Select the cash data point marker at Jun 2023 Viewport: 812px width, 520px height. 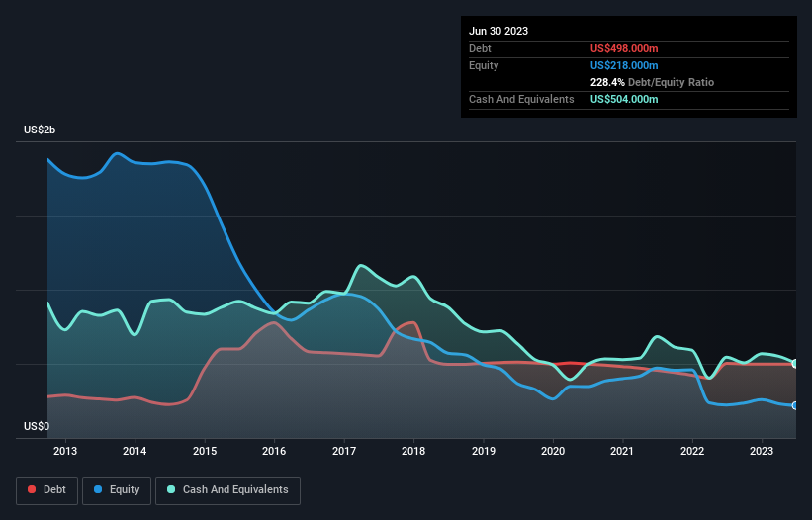pos(795,364)
